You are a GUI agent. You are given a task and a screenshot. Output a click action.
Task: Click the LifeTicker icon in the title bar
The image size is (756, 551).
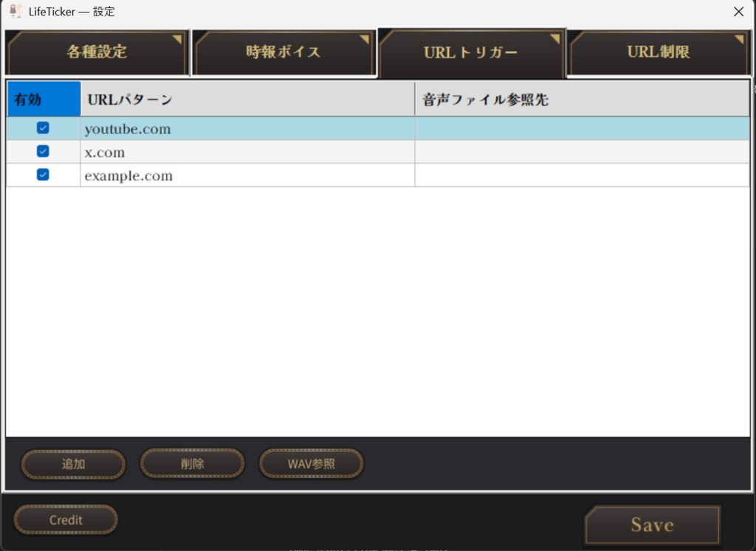point(16,11)
